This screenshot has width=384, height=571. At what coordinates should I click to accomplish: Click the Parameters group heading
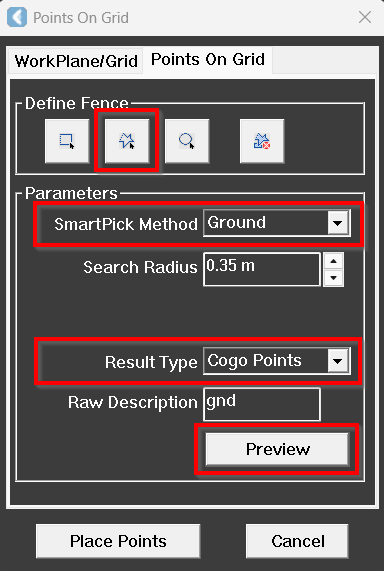(x=71, y=193)
